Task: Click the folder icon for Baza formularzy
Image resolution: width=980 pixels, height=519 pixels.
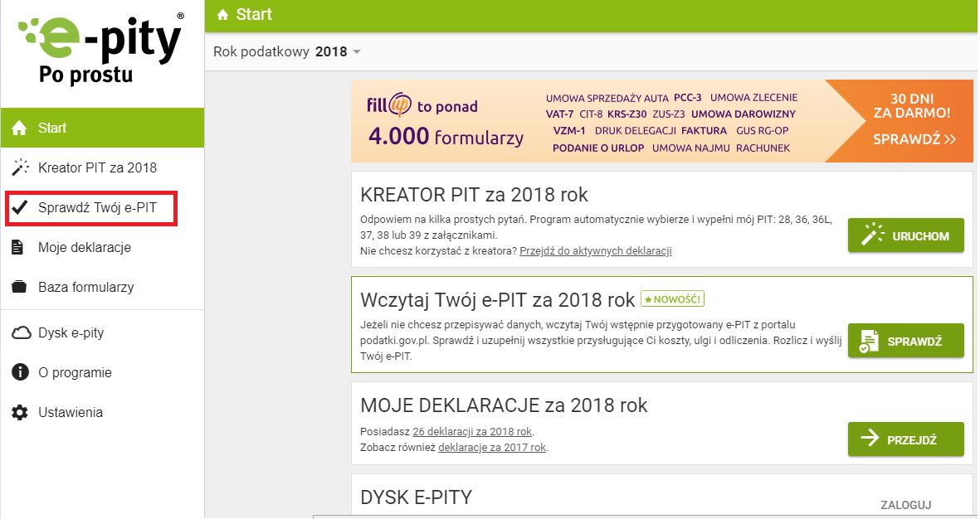Action: 20,287
